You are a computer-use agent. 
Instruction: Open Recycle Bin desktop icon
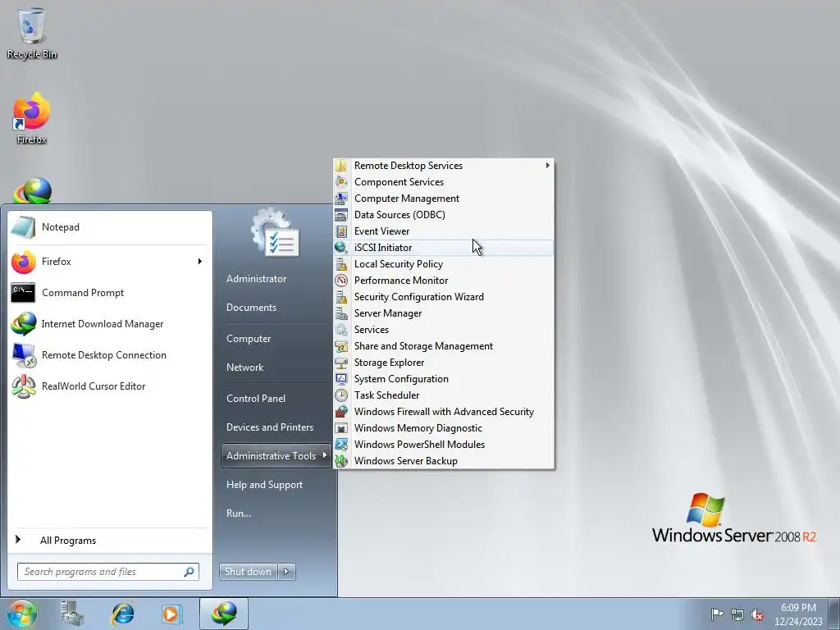click(32, 33)
